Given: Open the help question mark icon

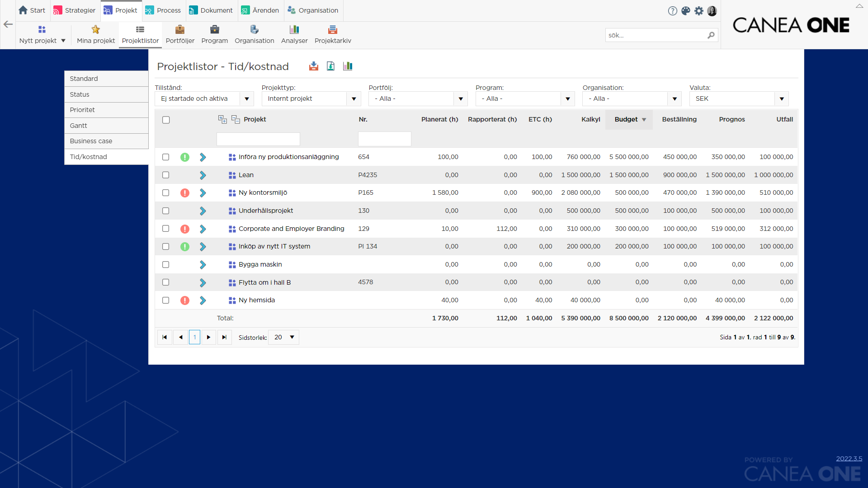Looking at the screenshot, I should (672, 11).
